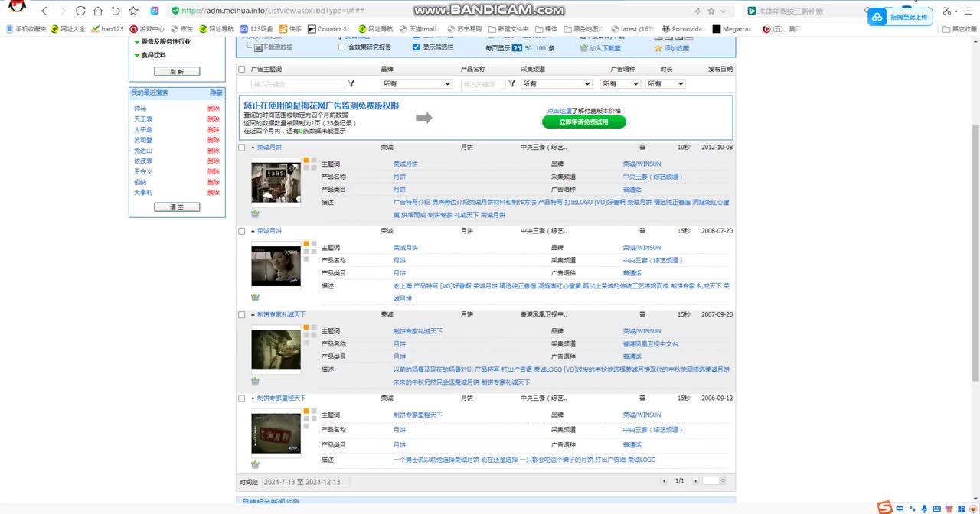
Task: Click the filter funnel next to 广告主题词 input
Action: pos(351,83)
